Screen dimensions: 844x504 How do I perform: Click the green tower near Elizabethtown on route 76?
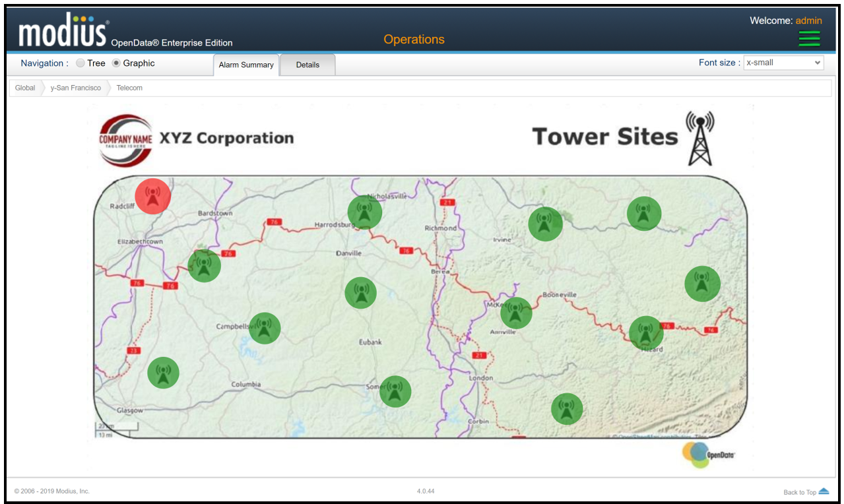(205, 266)
